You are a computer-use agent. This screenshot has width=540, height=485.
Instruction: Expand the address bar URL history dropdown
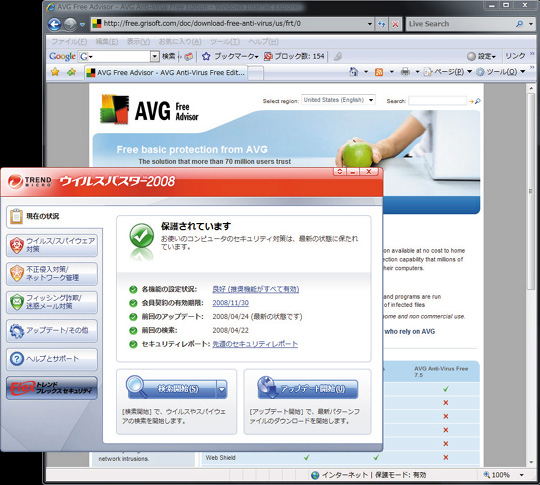pyautogui.click(x=370, y=24)
